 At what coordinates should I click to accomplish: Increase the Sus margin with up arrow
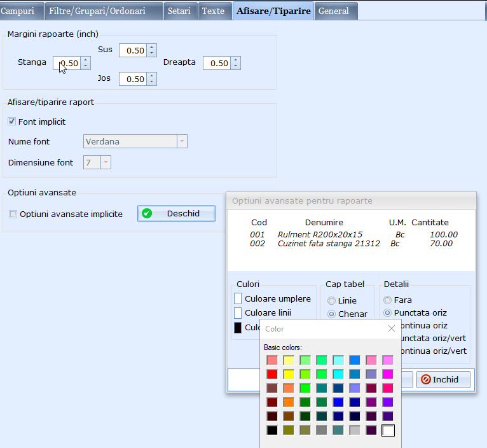point(152,47)
